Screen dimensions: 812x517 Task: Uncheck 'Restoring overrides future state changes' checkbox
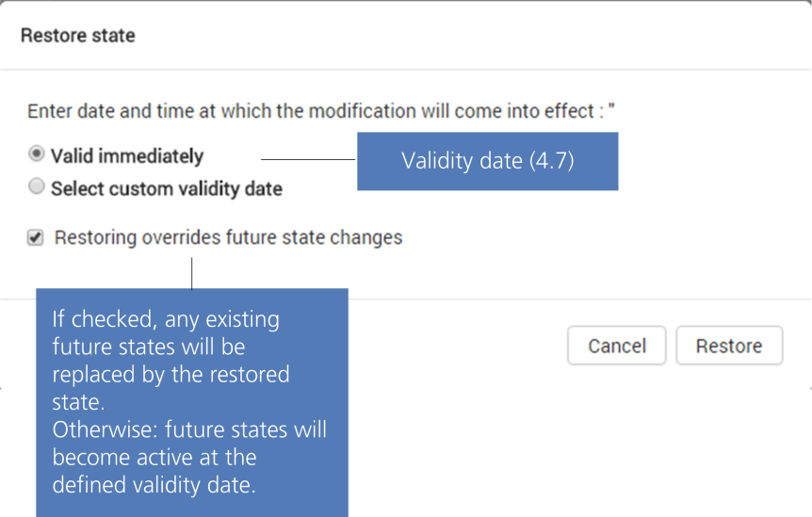click(36, 238)
